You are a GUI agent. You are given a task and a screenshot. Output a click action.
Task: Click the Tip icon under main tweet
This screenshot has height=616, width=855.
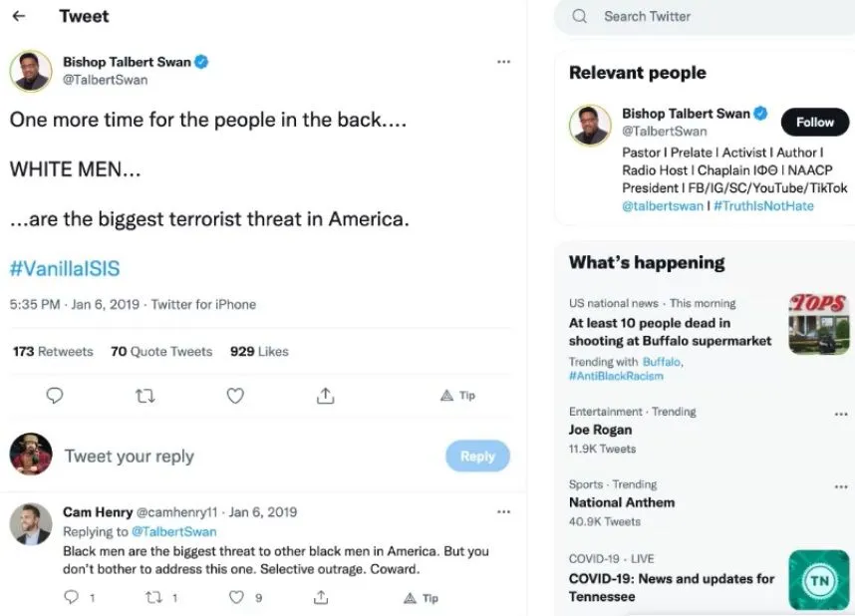click(457, 396)
